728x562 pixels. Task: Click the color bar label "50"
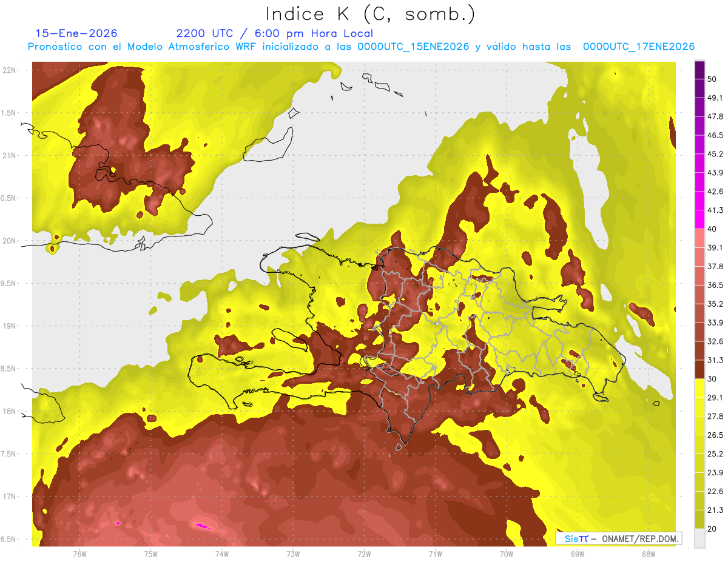pos(712,79)
